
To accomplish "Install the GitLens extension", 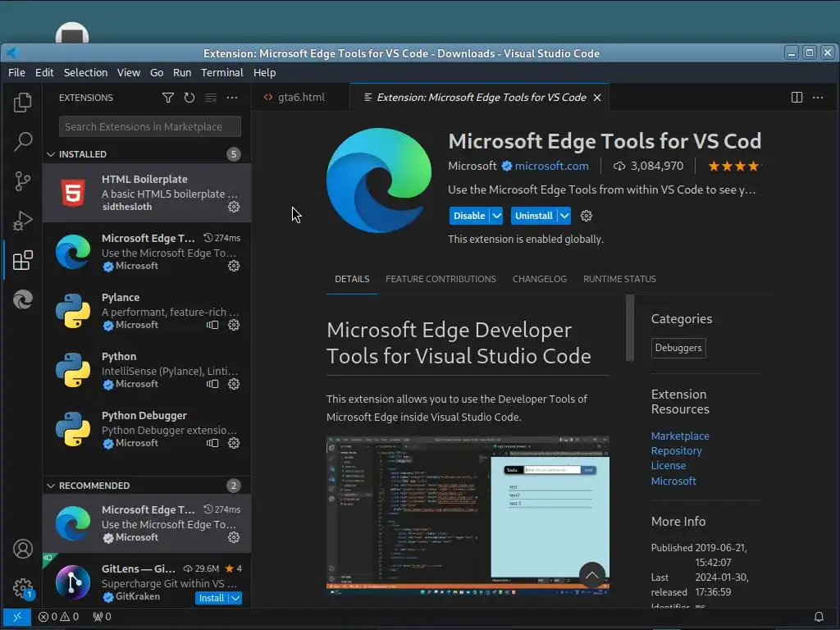I will coord(212,598).
